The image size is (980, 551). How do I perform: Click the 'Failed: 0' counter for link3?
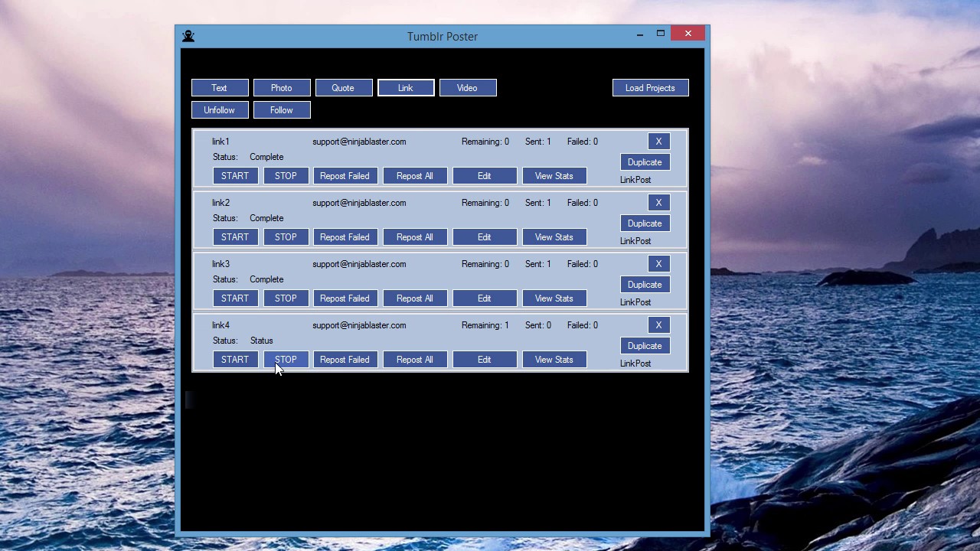click(583, 264)
